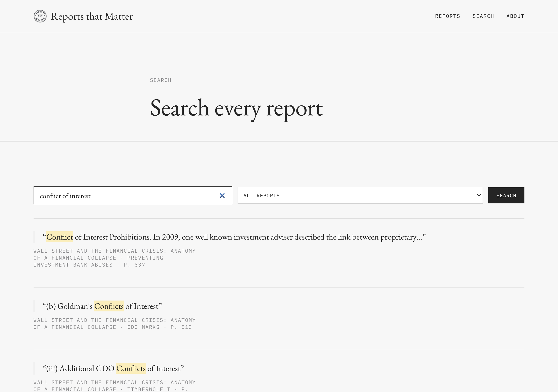Click the dark SEARCH button
The image size is (558, 392).
[506, 195]
